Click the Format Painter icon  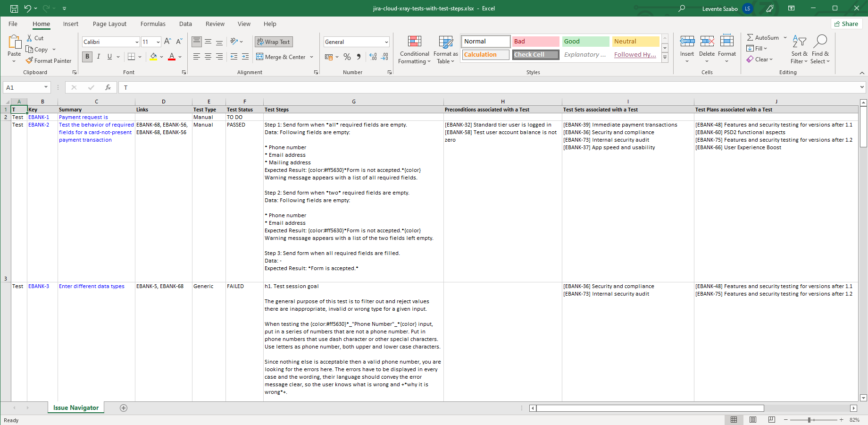[29, 61]
